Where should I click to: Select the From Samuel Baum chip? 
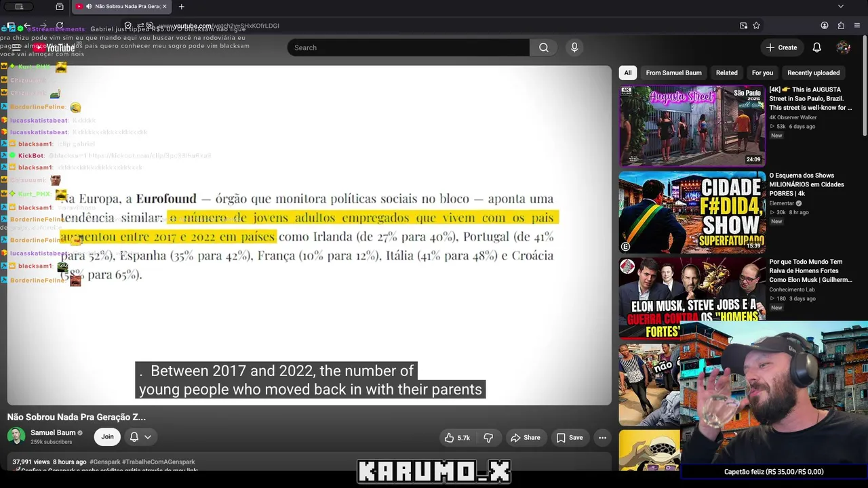(673, 73)
